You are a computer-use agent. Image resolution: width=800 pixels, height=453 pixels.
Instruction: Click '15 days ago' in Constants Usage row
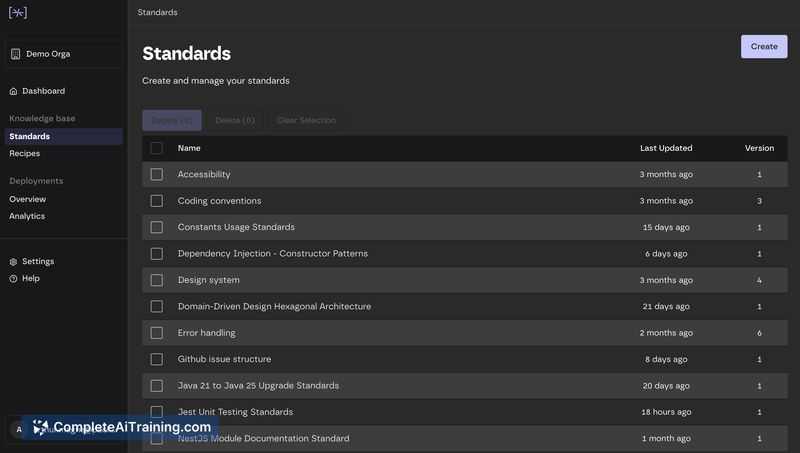(x=666, y=228)
